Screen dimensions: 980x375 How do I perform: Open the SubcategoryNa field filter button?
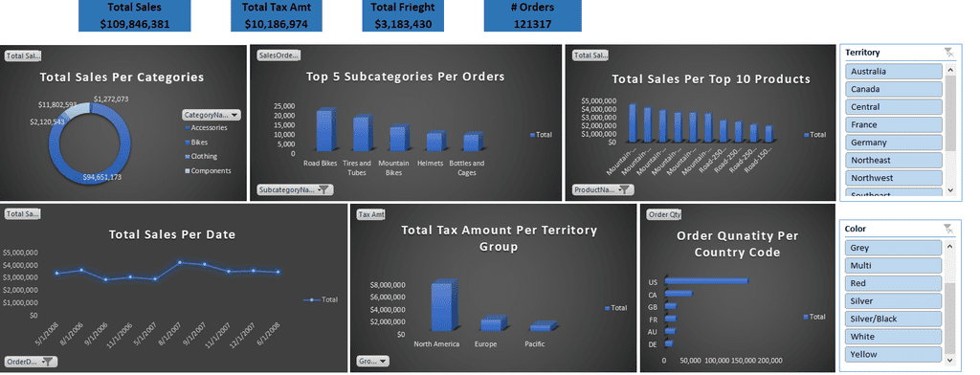[x=296, y=189]
